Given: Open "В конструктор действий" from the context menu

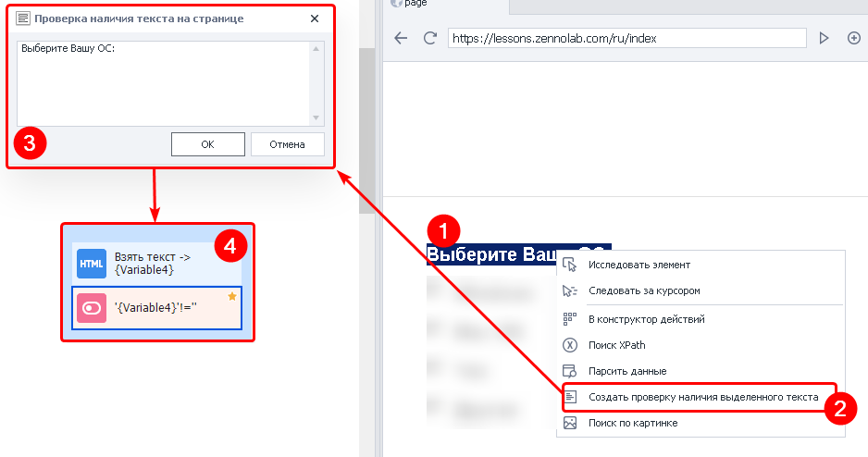Looking at the screenshot, I should tap(646, 319).
